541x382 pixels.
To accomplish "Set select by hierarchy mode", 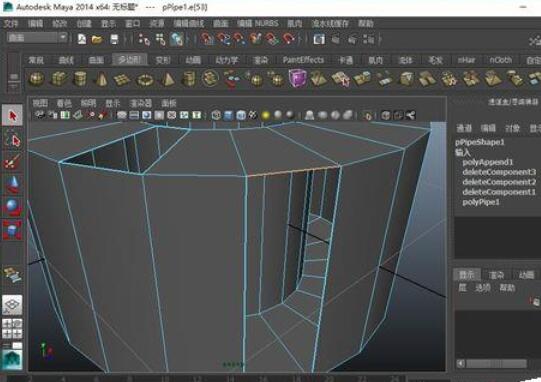I will click(144, 39).
